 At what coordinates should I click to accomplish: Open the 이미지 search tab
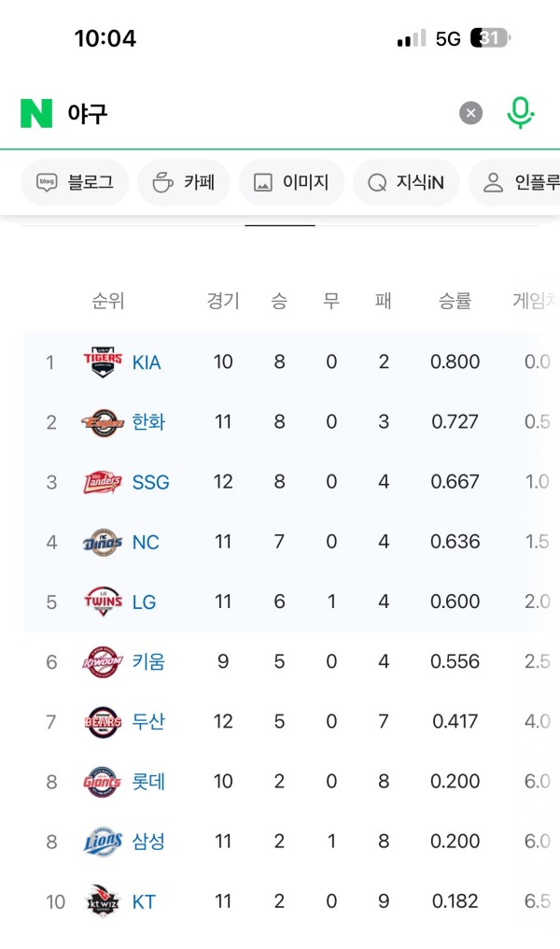point(291,182)
